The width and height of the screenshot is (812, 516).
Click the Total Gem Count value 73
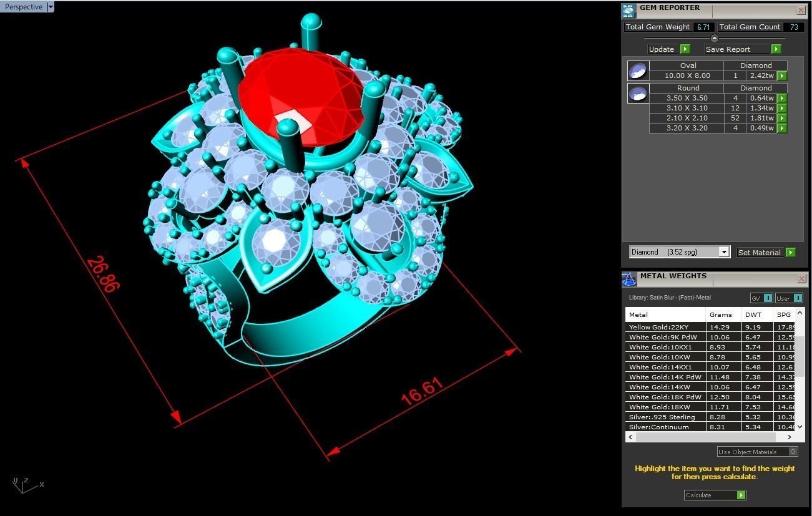794,27
